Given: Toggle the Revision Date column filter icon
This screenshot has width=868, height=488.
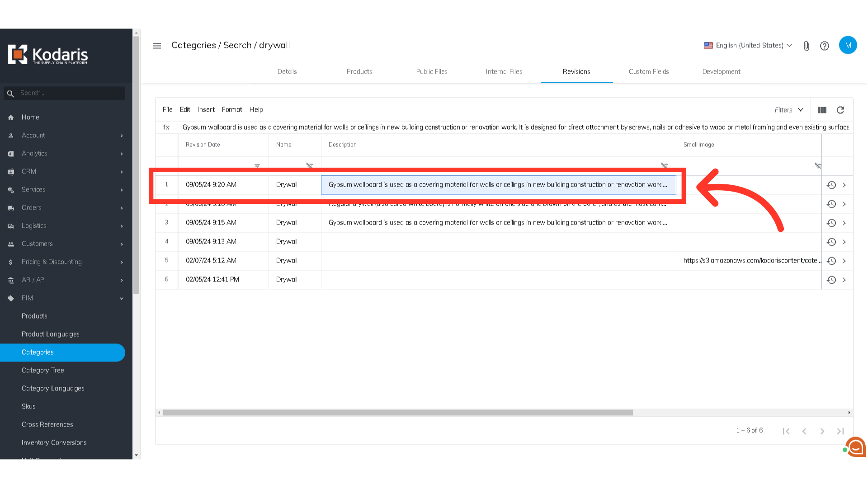Looking at the screenshot, I should point(257,166).
